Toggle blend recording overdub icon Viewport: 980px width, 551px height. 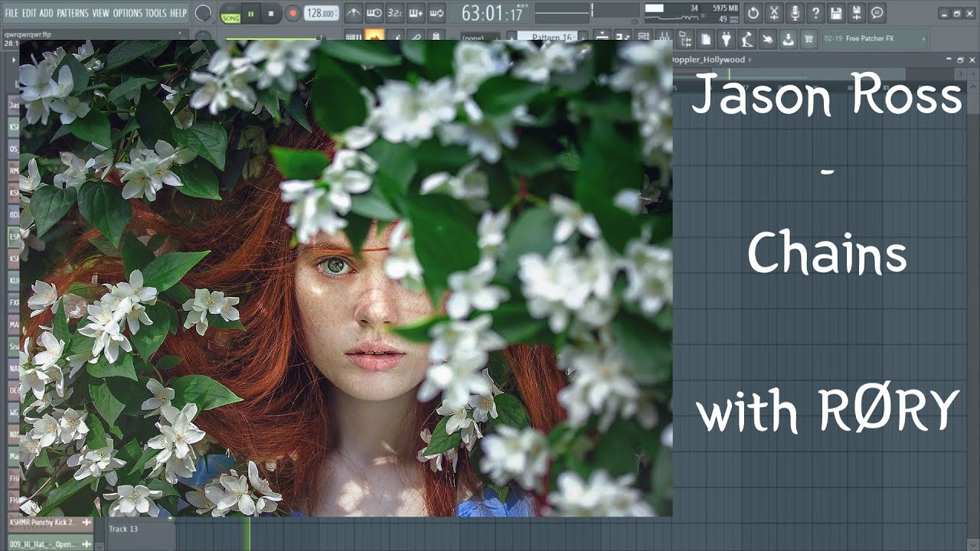click(x=415, y=13)
